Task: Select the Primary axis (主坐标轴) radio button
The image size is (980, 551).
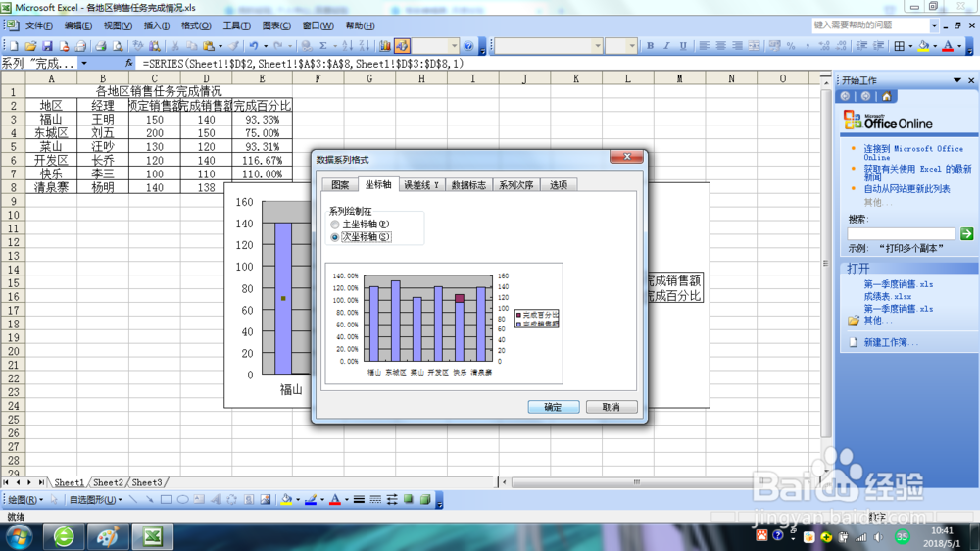Action: click(335, 224)
